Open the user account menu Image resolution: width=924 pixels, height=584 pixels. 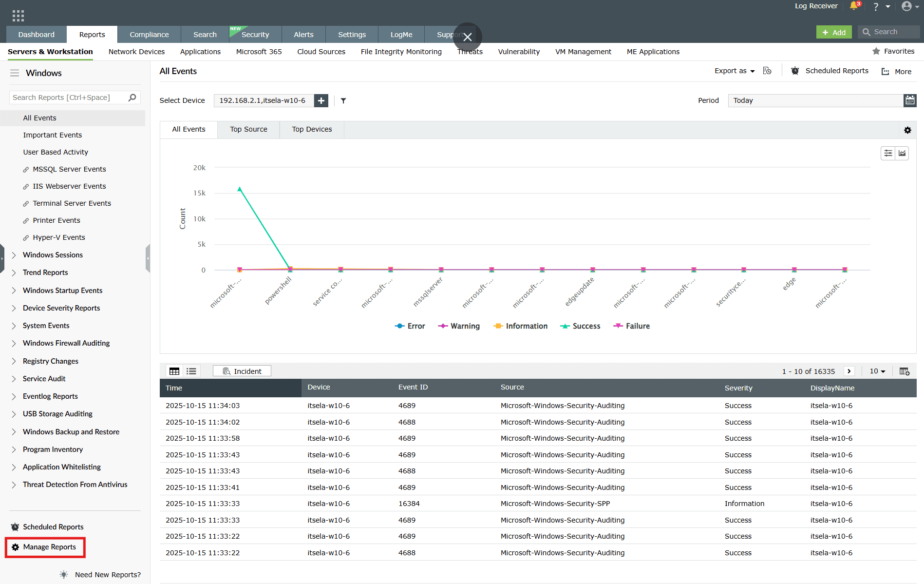[908, 6]
